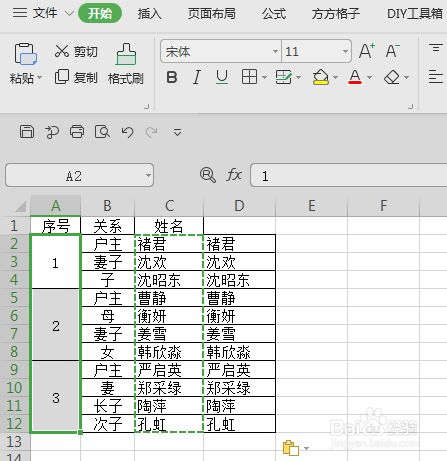Switch to the 开始 tab
Viewport: 447px width, 461px height.
tap(100, 13)
